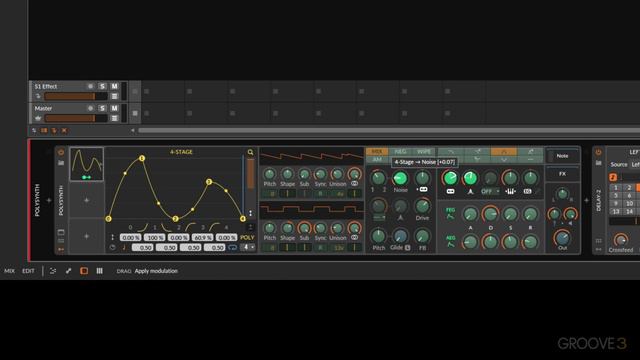Click the 100 % stage level field
The width and height of the screenshot is (640, 360).
[x=154, y=238]
